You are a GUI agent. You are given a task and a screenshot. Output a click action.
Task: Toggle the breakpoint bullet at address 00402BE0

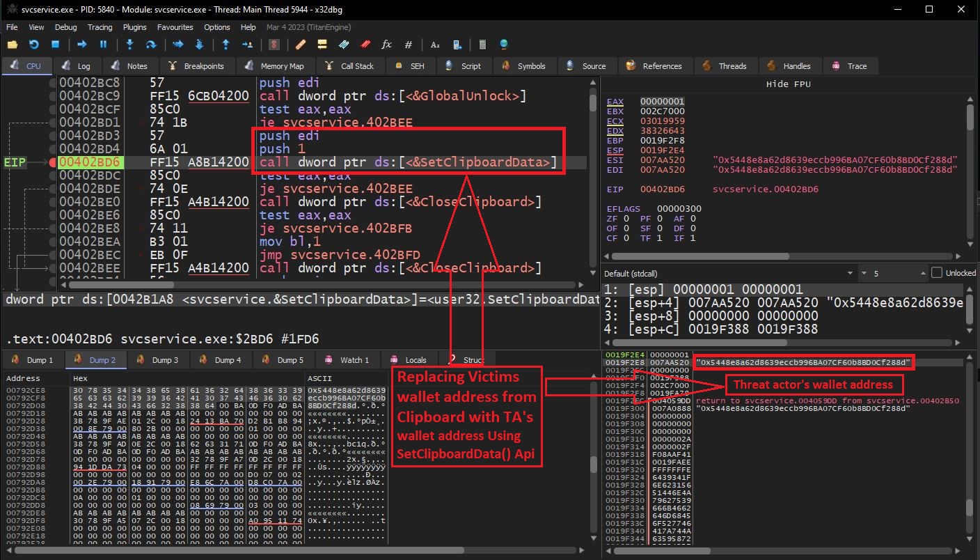tap(52, 202)
